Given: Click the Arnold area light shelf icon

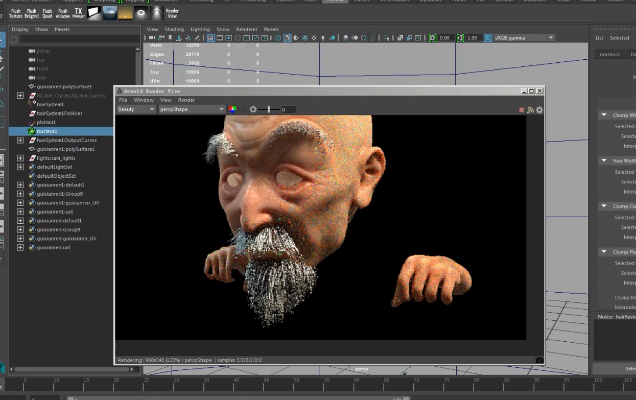Looking at the screenshot, I should pos(93,13).
